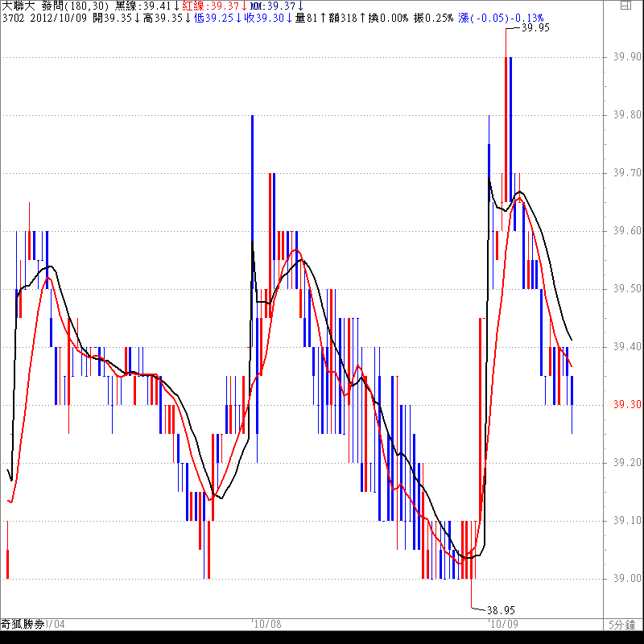The image size is (644, 644).
Task: Click the low price 低39.25
Action: (x=217, y=18)
